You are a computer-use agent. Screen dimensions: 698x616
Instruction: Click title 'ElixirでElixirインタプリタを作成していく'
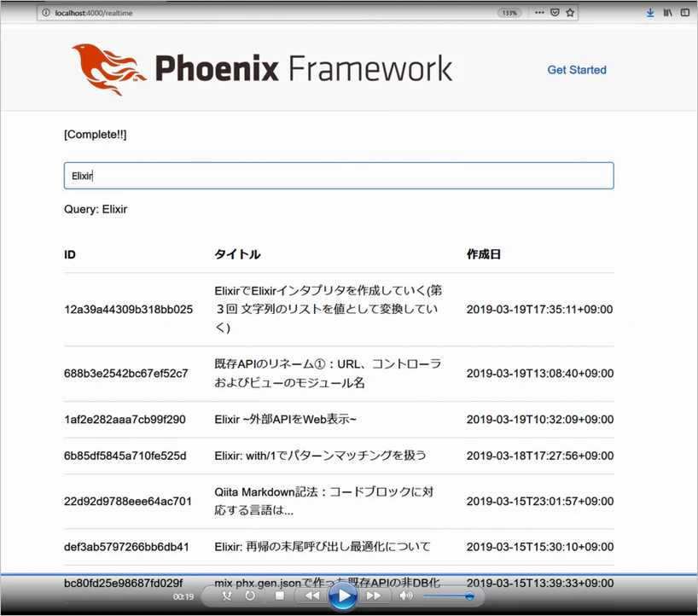(329, 310)
